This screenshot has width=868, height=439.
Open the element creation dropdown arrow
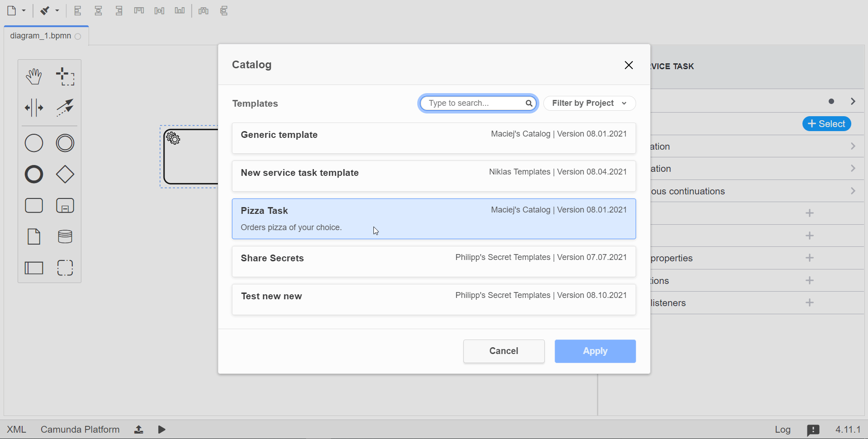pos(24,10)
